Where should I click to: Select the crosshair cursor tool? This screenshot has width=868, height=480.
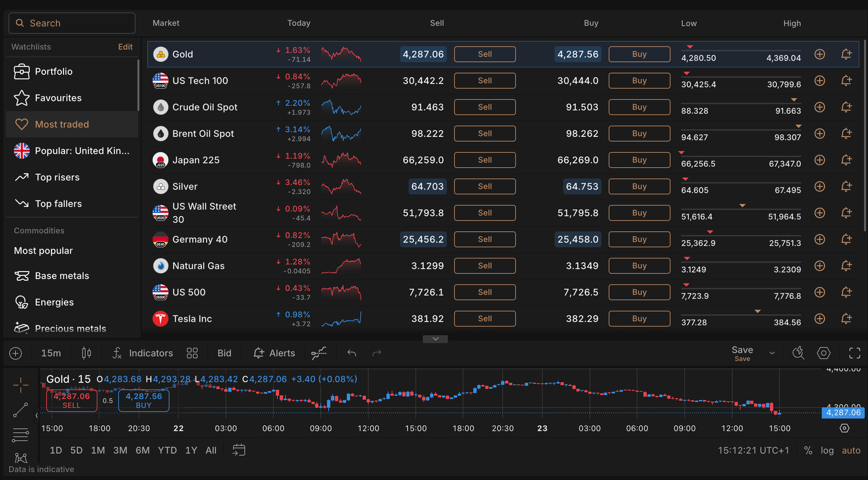pyautogui.click(x=21, y=385)
